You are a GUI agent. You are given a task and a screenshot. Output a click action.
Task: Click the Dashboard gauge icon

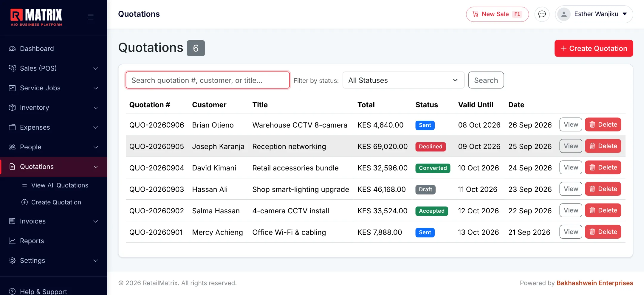point(12,49)
